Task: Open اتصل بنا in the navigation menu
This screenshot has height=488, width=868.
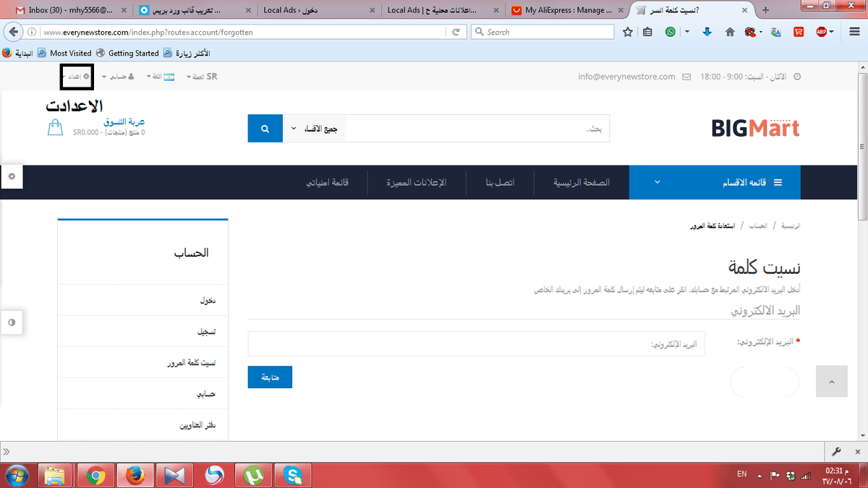Action: (500, 182)
